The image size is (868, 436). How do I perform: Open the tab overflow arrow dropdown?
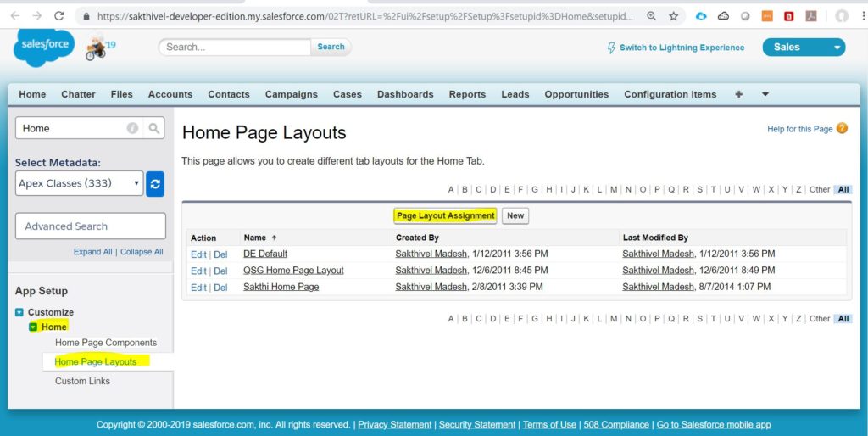pyautogui.click(x=765, y=94)
